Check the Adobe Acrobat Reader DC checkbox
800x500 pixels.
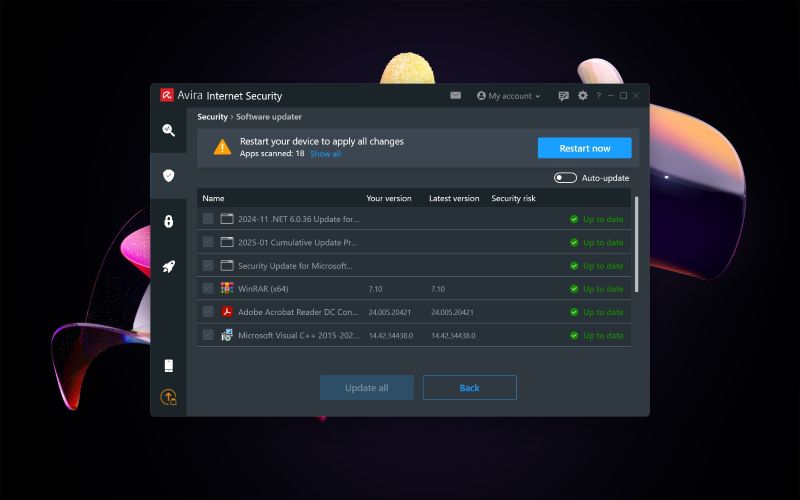(208, 311)
